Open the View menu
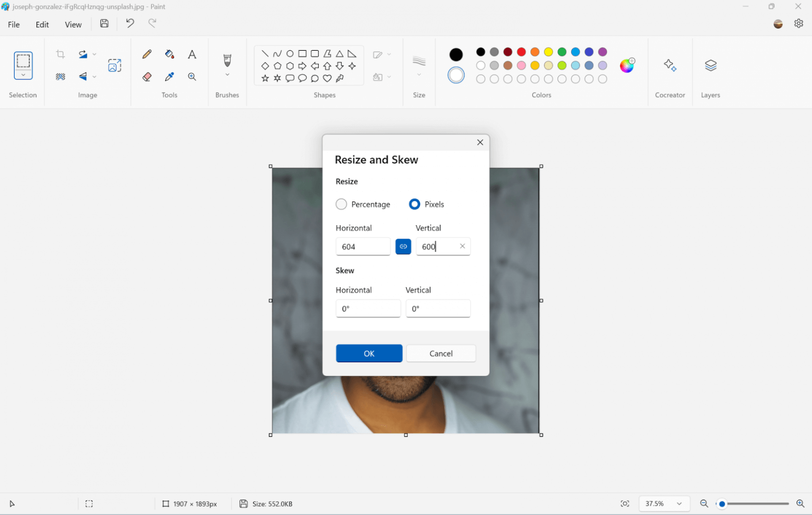The height and width of the screenshot is (515, 812). coord(73,24)
